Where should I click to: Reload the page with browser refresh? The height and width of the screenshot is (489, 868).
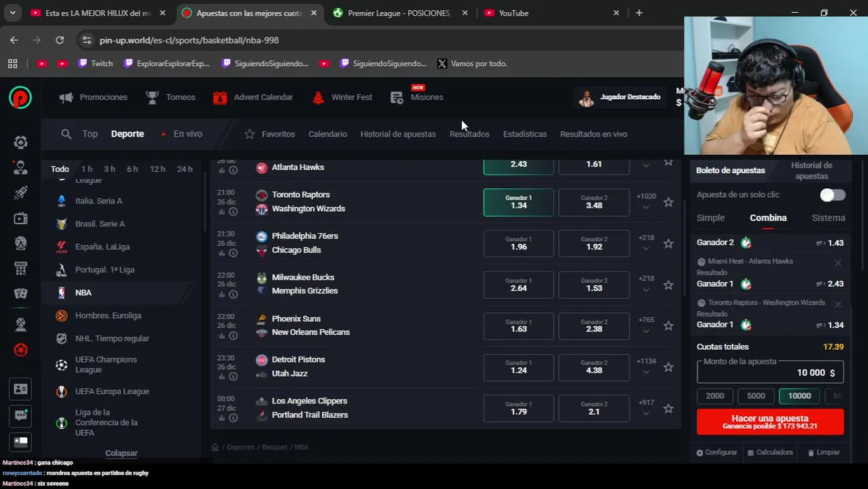click(x=60, y=40)
